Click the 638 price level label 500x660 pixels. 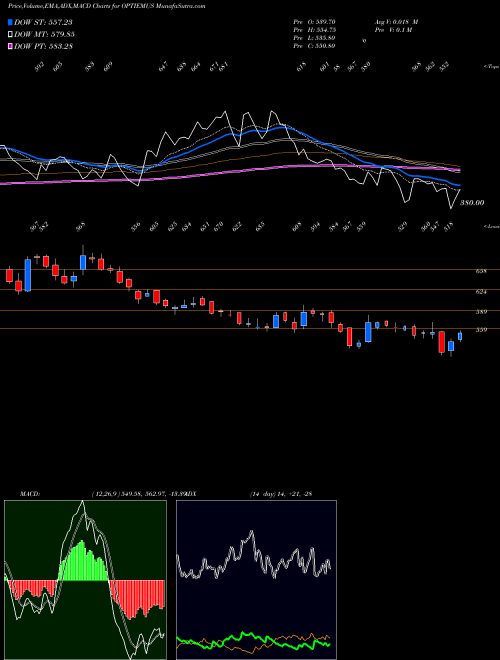click(481, 271)
